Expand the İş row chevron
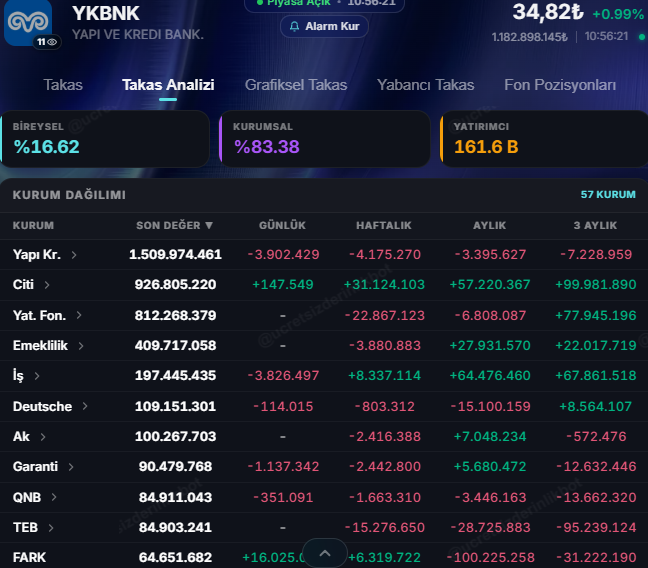This screenshot has width=648, height=568. pos(37,376)
